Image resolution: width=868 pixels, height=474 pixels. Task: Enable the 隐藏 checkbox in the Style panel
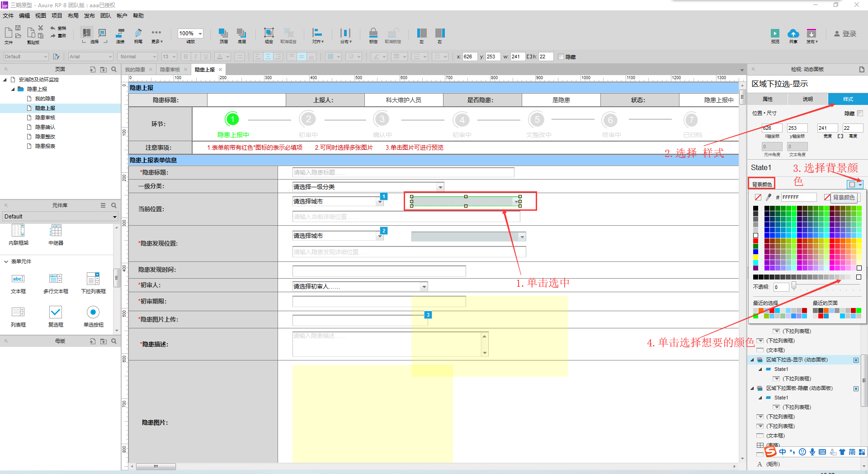(x=860, y=114)
